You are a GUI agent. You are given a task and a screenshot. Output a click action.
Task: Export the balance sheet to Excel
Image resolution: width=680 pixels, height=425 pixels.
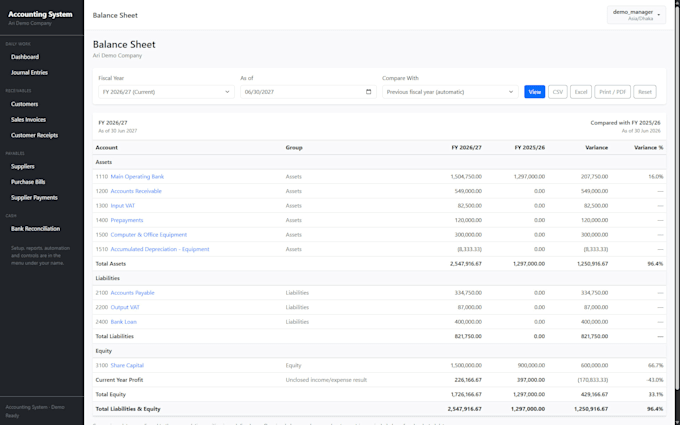click(581, 92)
